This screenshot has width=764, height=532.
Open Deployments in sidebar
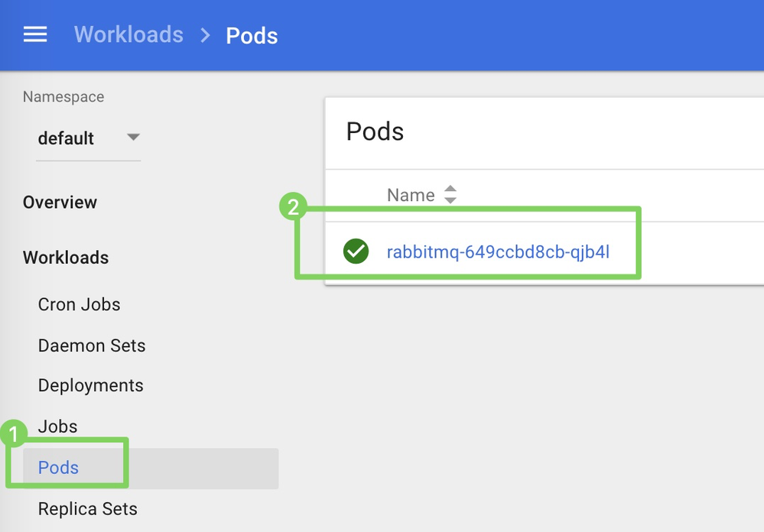[x=90, y=385]
